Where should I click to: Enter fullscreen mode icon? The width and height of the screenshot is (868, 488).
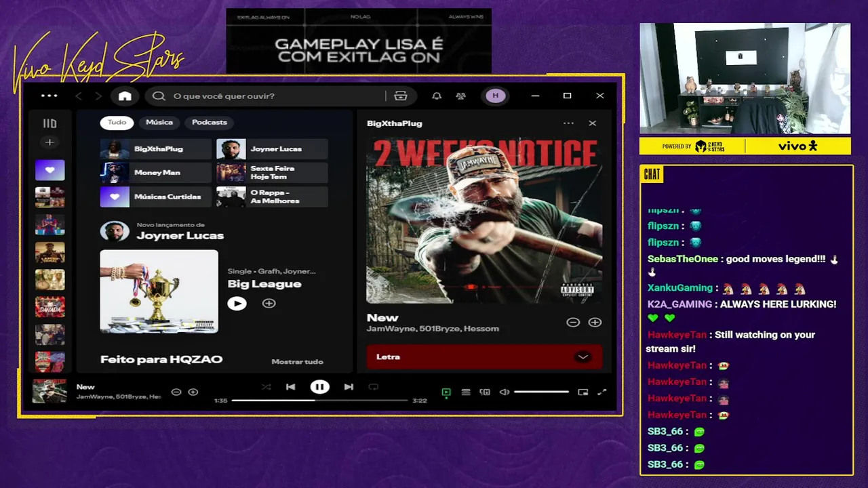pos(601,392)
